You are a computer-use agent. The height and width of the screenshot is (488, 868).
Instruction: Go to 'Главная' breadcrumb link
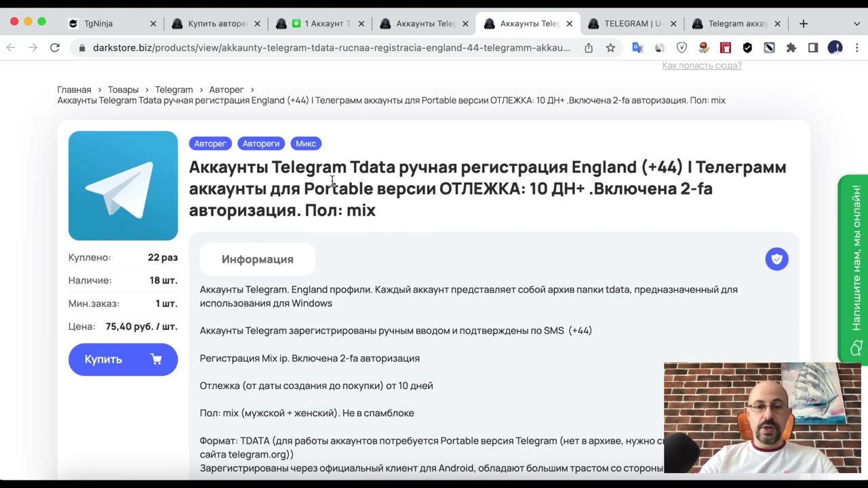tap(74, 89)
